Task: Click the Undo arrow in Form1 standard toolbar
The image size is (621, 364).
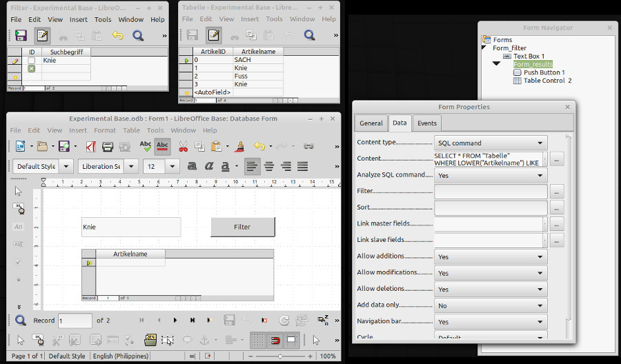Action: [x=259, y=146]
